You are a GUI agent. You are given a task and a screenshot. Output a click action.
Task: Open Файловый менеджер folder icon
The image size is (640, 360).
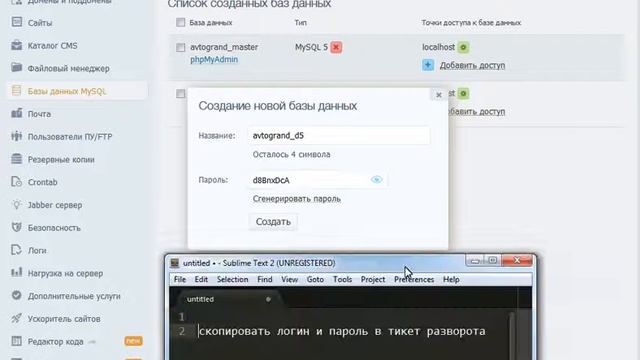pos(17,67)
